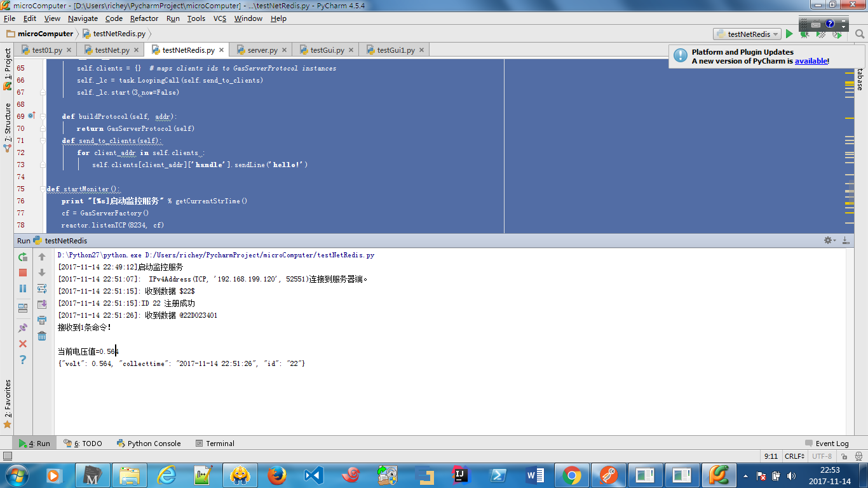Open Chrome from the taskbar
Viewport: 868px width, 488px height.
[571, 475]
